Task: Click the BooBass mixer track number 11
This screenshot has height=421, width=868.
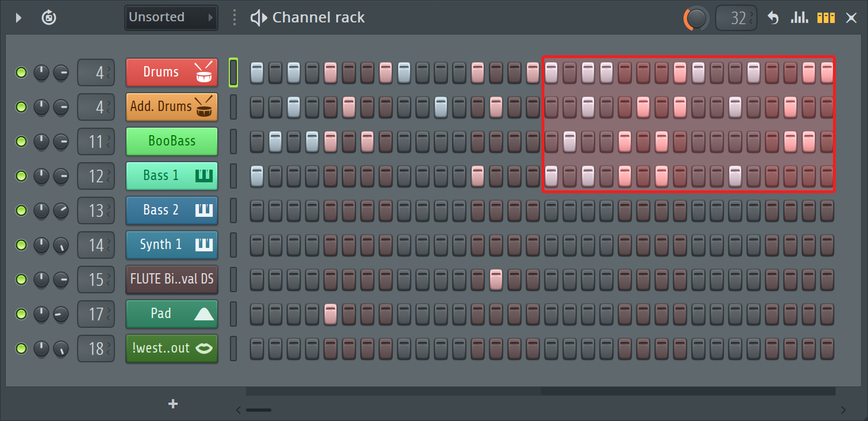Action: click(x=96, y=141)
